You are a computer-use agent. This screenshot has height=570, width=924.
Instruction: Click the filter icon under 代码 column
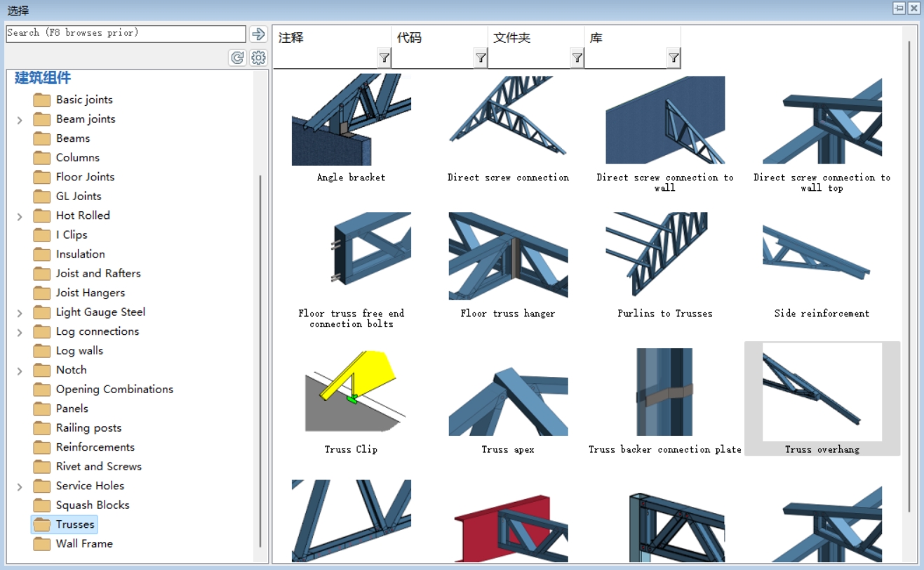pyautogui.click(x=481, y=58)
